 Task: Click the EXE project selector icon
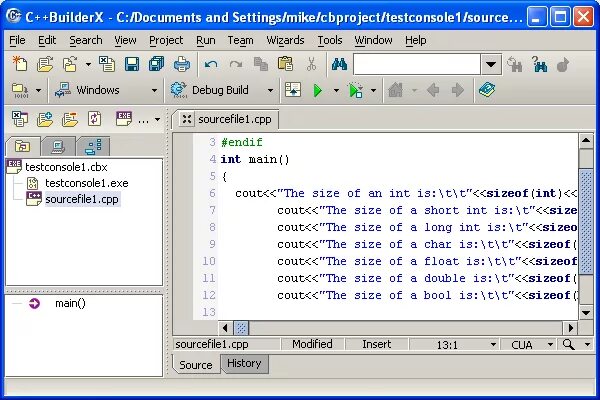pos(124,119)
